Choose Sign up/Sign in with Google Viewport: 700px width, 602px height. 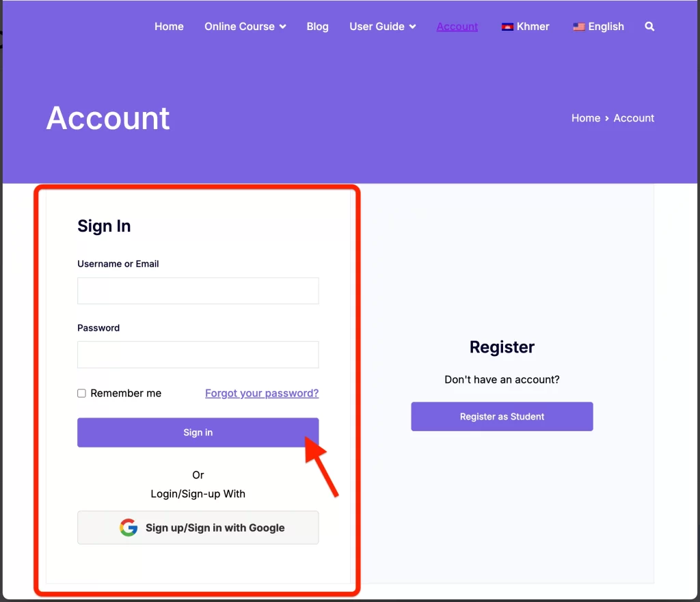198,528
